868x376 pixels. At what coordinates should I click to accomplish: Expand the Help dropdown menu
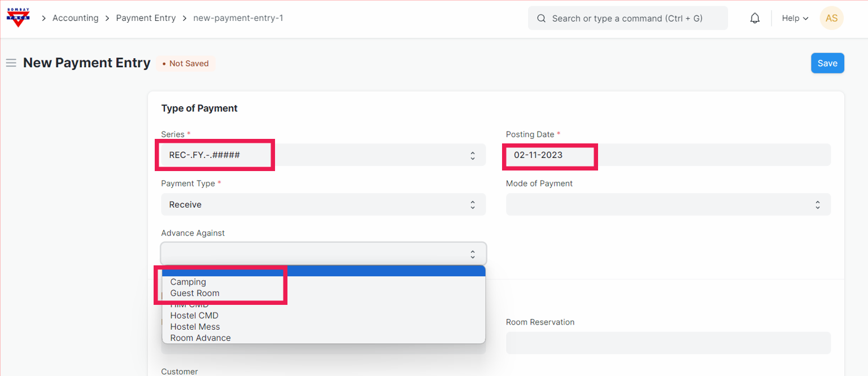(x=795, y=18)
